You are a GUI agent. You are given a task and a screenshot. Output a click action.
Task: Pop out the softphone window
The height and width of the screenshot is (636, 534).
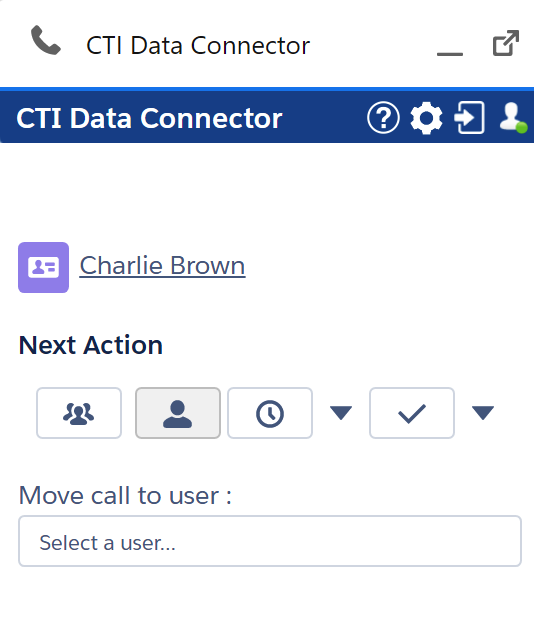(x=506, y=43)
